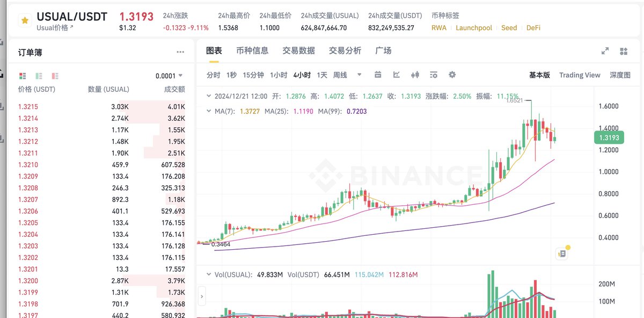Switch to the 图表 tab
This screenshot has width=644, height=318.
[x=214, y=50]
